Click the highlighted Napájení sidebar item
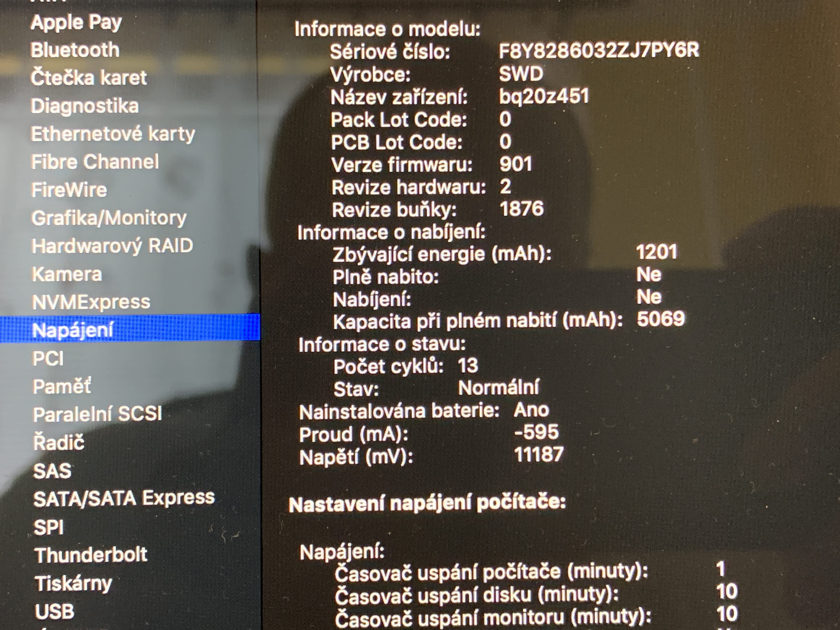 73,330
